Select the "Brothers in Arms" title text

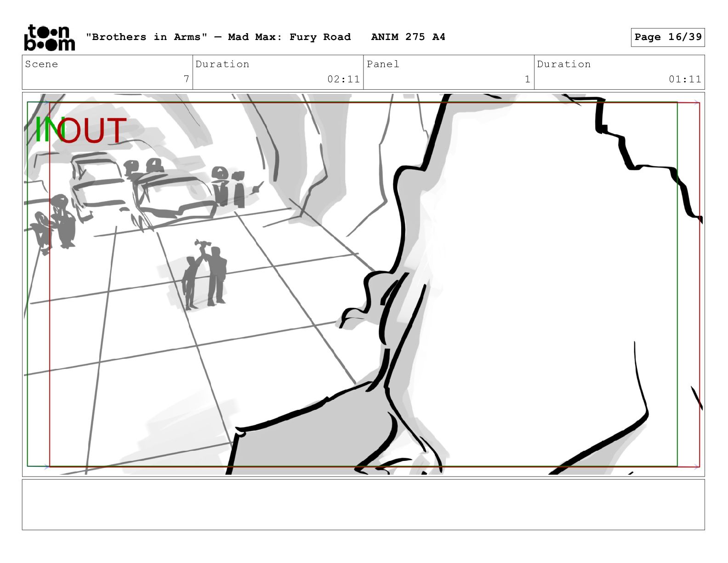(x=147, y=37)
